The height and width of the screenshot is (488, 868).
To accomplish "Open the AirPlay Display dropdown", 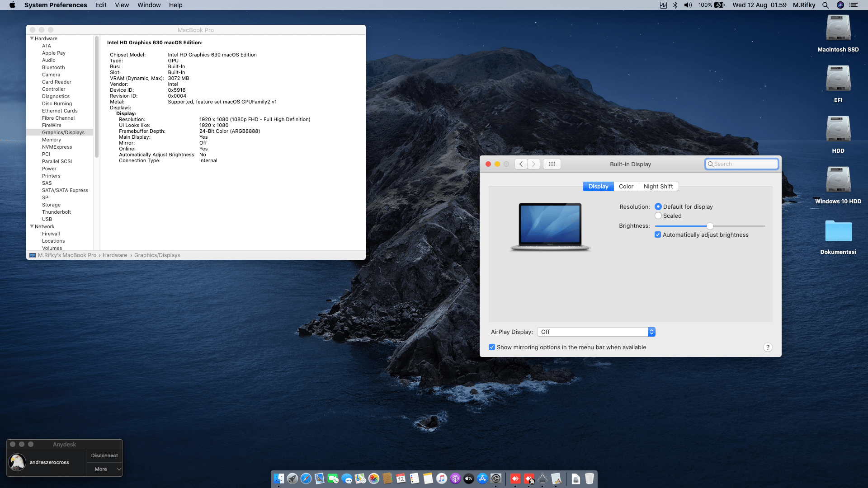I will 596,332.
